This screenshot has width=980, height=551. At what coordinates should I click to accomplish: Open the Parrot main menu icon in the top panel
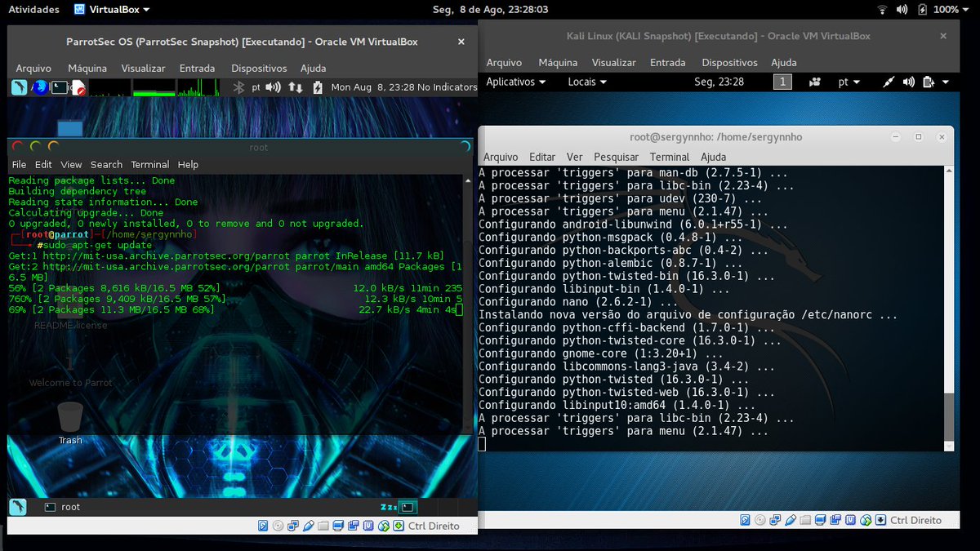click(19, 87)
